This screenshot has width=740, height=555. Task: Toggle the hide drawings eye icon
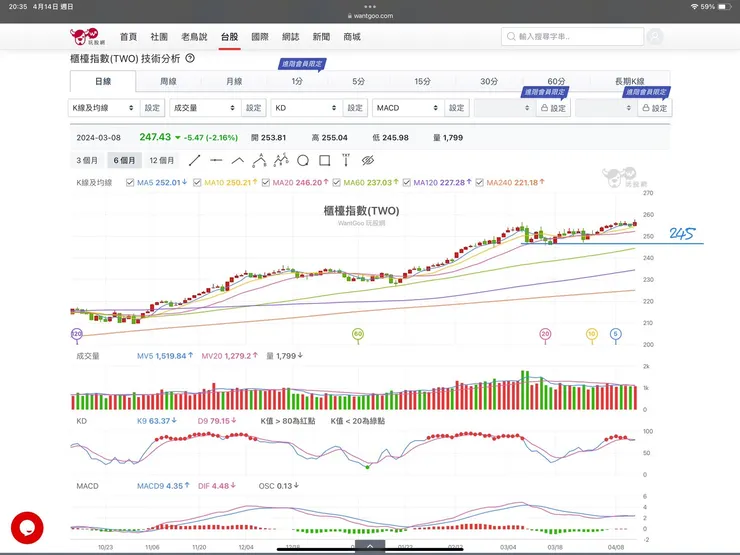(368, 160)
